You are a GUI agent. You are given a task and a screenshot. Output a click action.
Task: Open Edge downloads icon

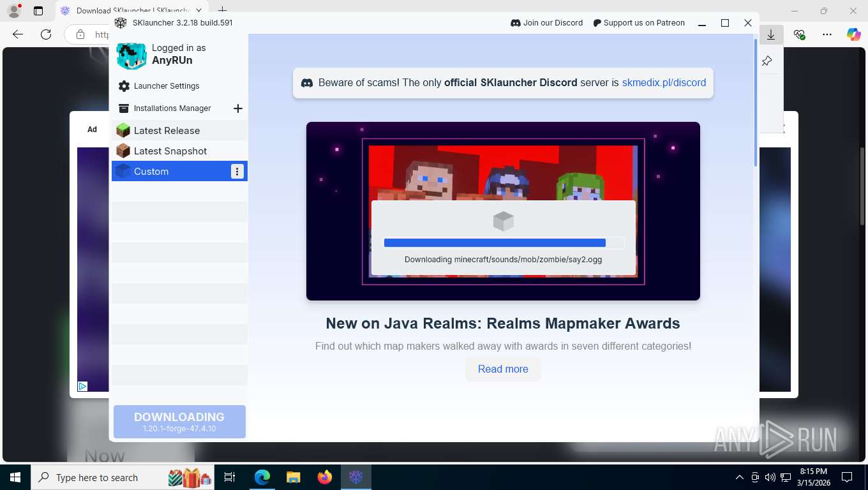coord(771,34)
